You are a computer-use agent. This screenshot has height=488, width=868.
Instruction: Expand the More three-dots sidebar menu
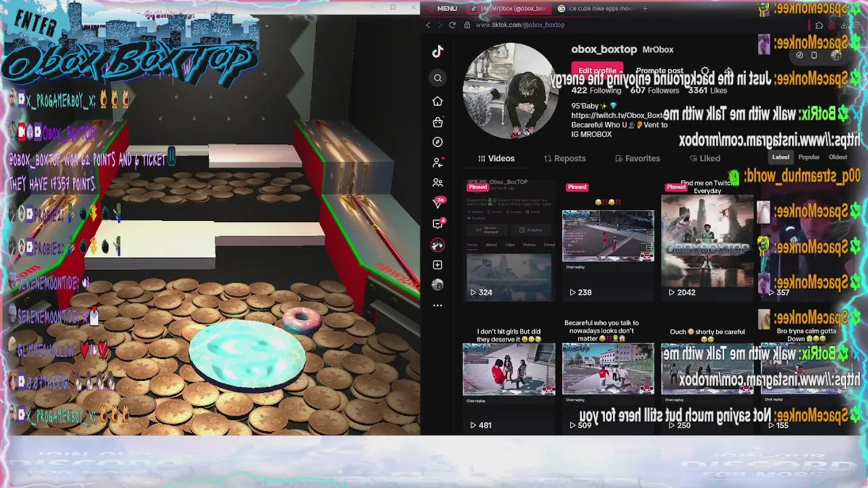click(437, 305)
